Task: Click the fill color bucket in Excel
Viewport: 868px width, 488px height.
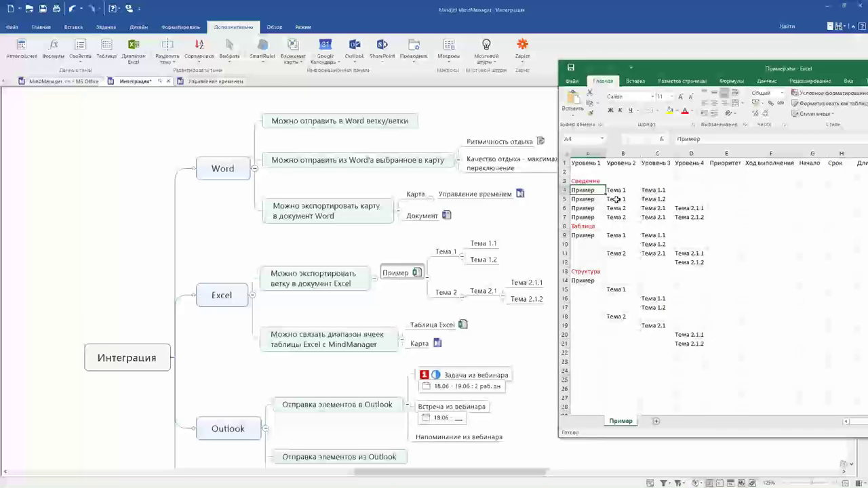Action: (x=669, y=110)
